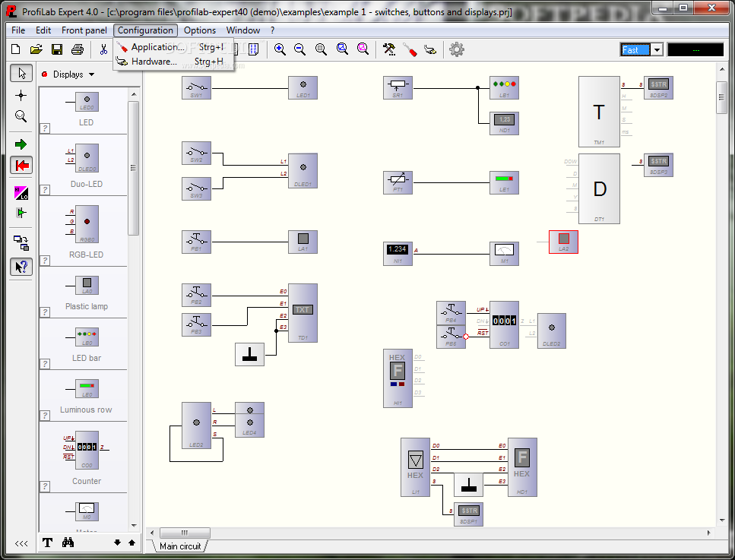The width and height of the screenshot is (735, 560).
Task: Choose Hardware... from Configuration menu
Action: (173, 62)
